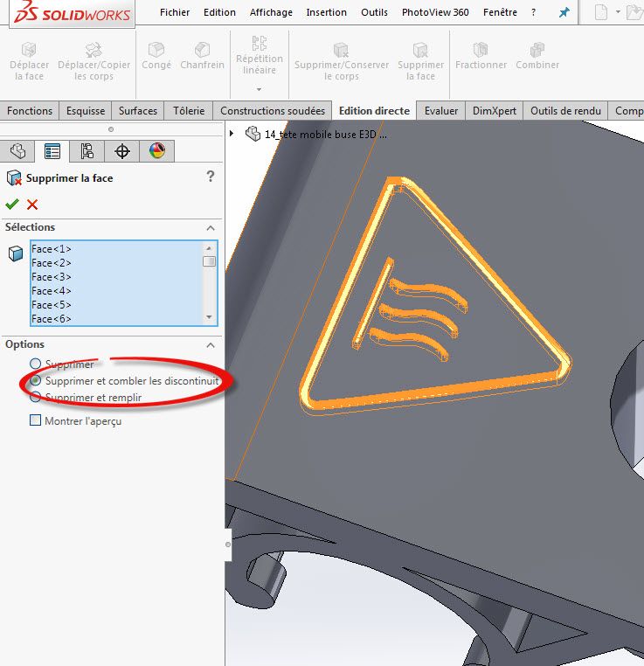
Task: Click the selection list scroll-down arrow
Action: point(209,317)
